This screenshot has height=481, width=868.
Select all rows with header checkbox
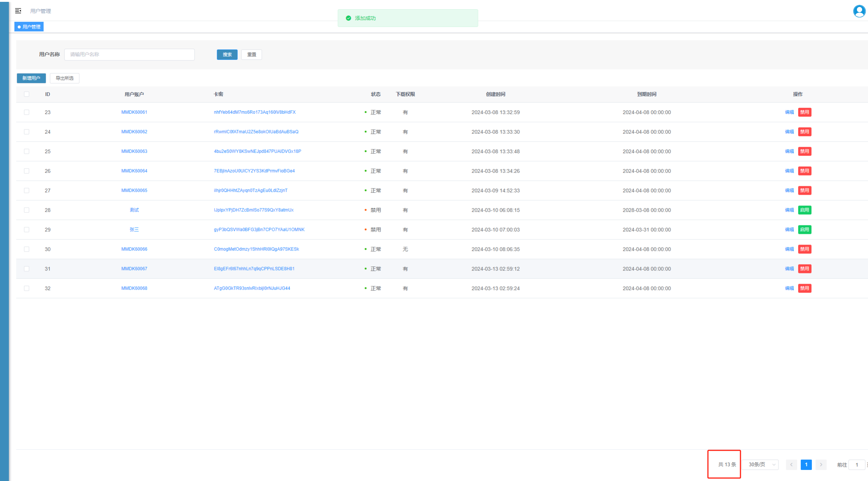[x=27, y=94]
